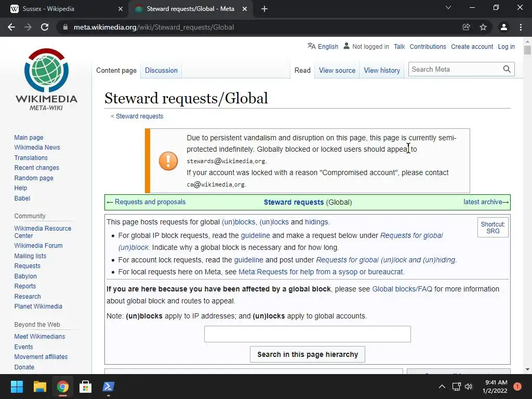Open Microsoft Store from the taskbar
This screenshot has width=532, height=399.
coord(86,387)
